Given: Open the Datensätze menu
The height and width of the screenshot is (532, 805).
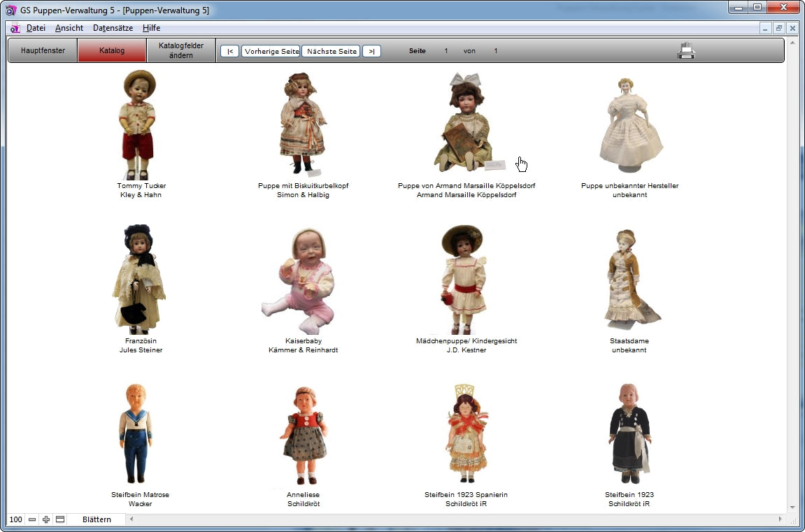Looking at the screenshot, I should [113, 28].
